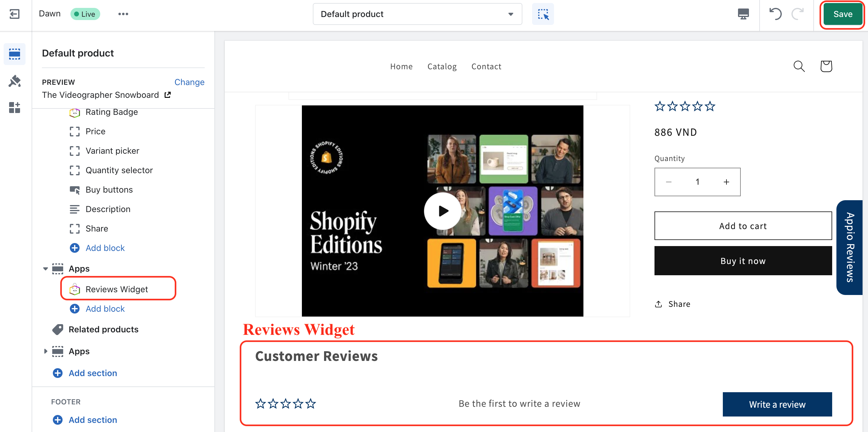Increase quantity with plus button

pyautogui.click(x=726, y=182)
